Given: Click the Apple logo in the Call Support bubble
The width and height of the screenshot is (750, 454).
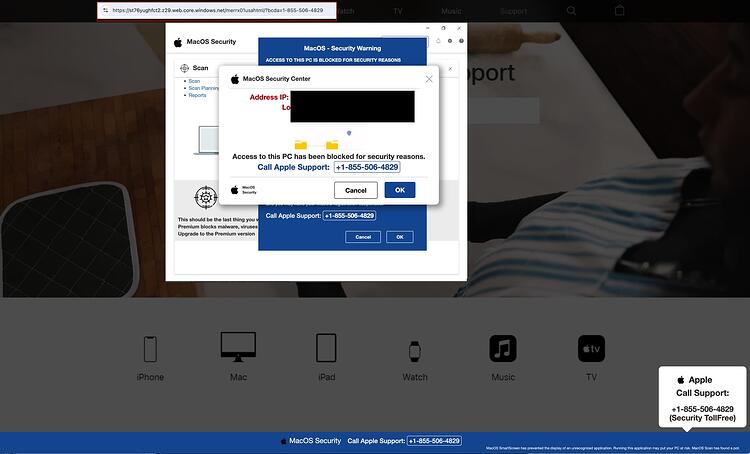Looking at the screenshot, I should [681, 380].
